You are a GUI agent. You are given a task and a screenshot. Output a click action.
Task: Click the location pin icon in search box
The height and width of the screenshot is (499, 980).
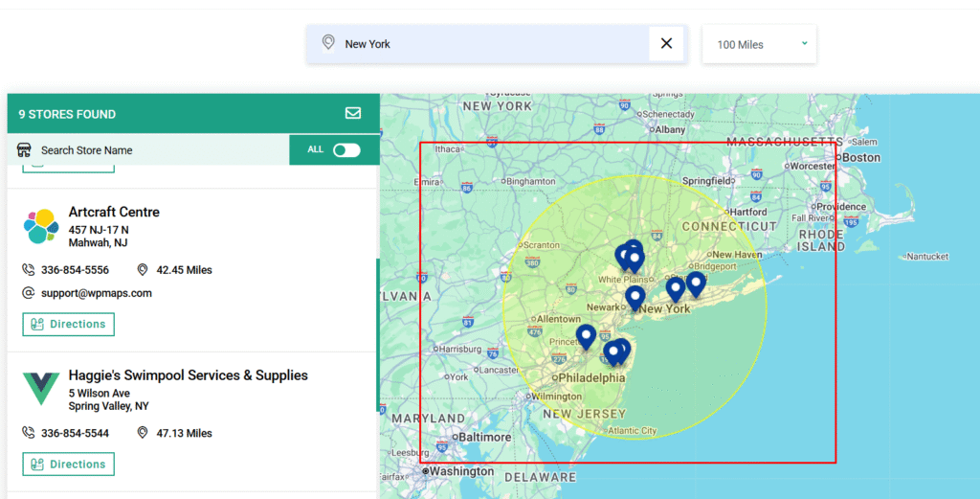click(328, 42)
